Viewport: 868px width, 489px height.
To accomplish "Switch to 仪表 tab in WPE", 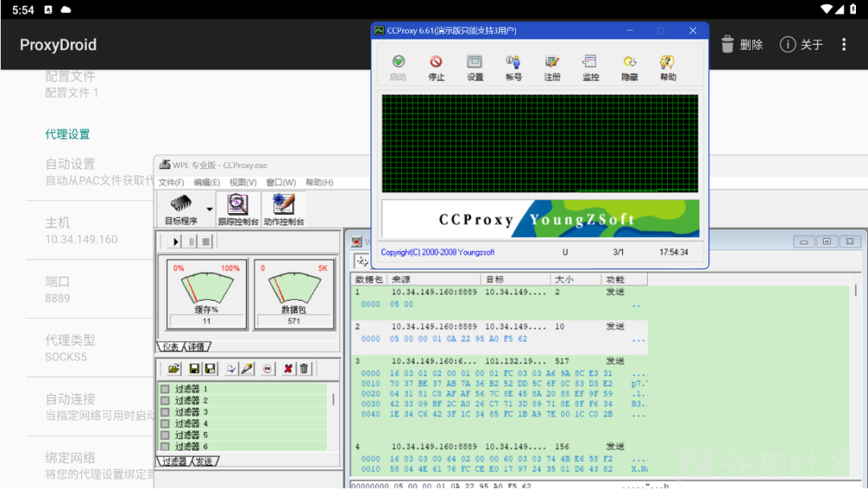I will tap(170, 347).
